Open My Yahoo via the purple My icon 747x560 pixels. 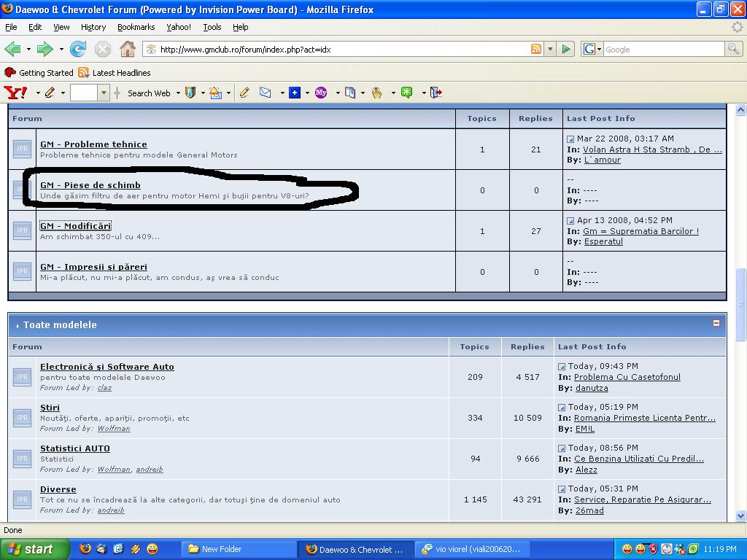click(321, 93)
